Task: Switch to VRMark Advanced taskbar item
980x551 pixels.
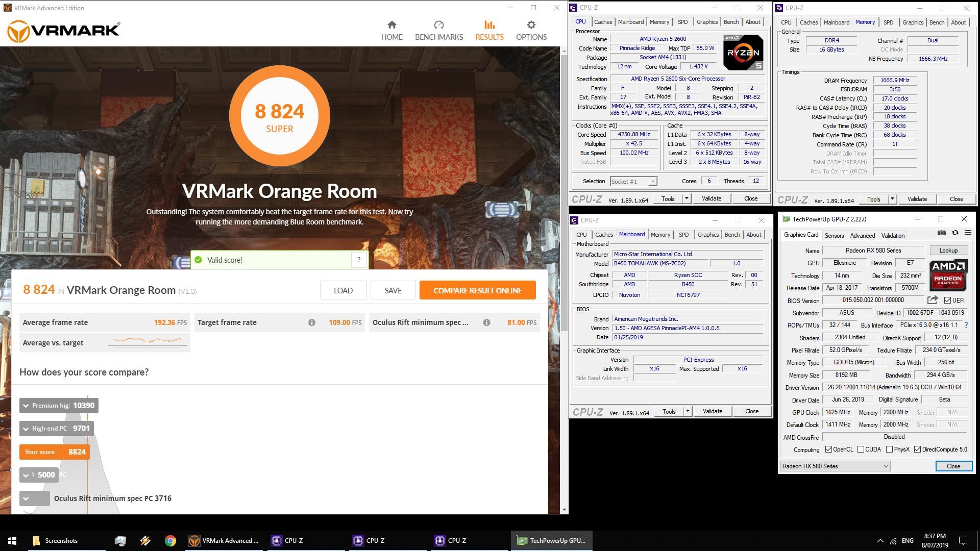Action: (x=225, y=541)
